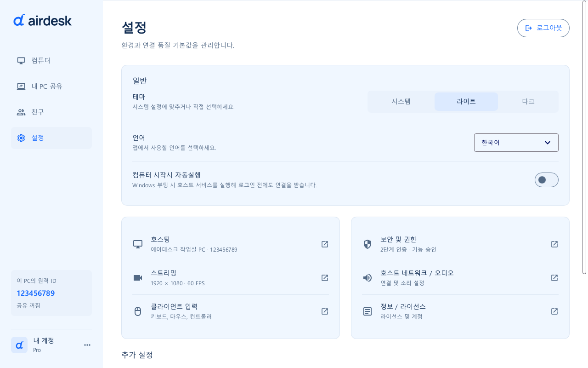Image resolution: width=588 pixels, height=368 pixels.
Task: Click the 보안 및 권한 shield icon
Action: tap(367, 244)
